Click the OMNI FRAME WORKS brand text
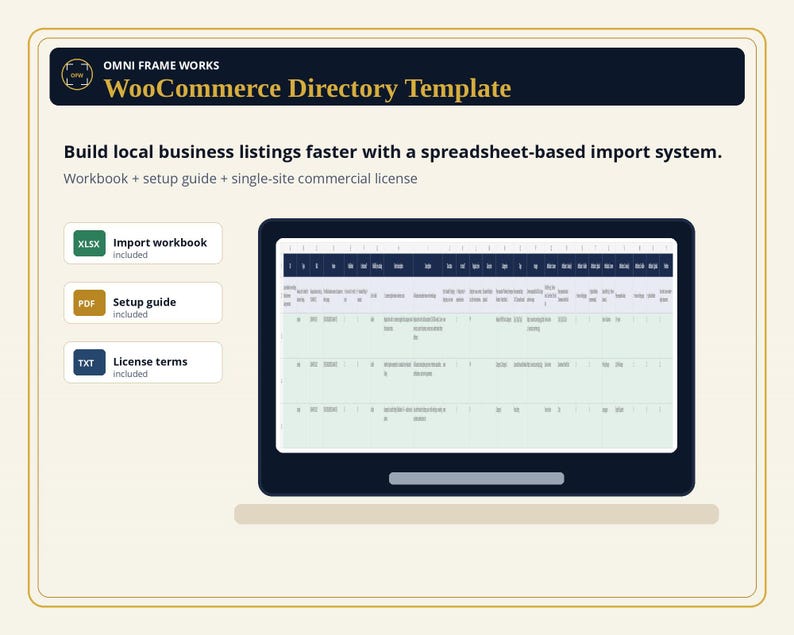Image resolution: width=794 pixels, height=635 pixels. click(x=161, y=65)
